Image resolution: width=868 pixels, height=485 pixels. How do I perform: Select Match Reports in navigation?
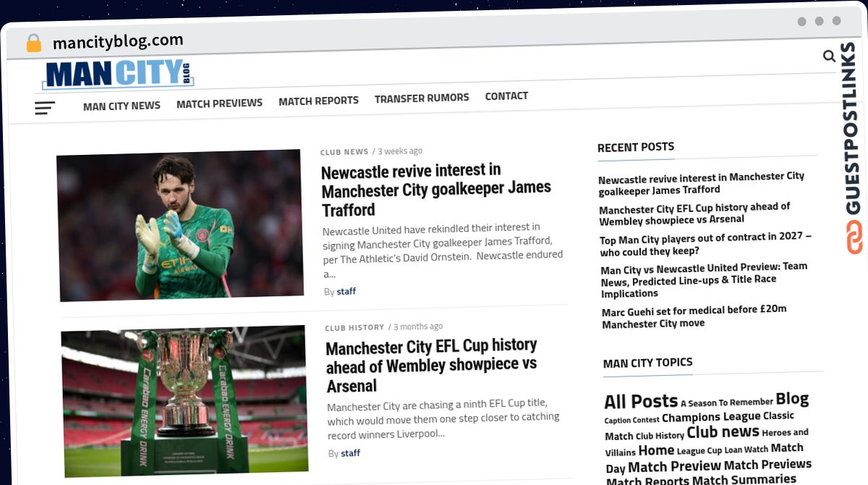click(318, 101)
